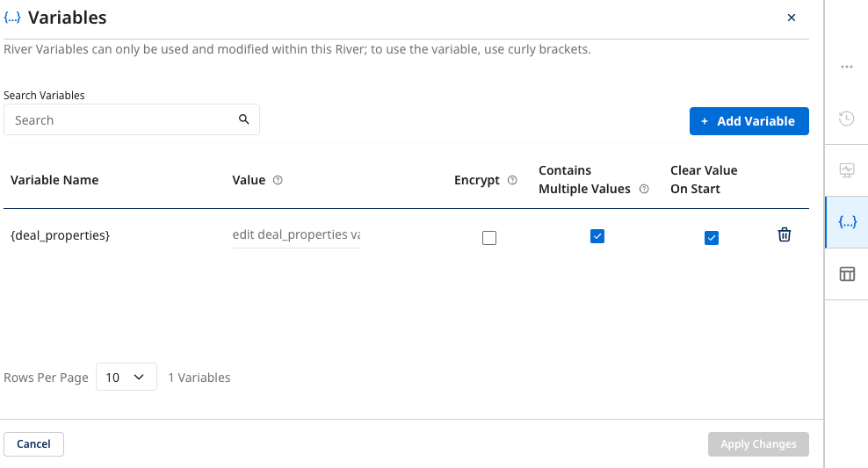Click the Add Variable button

coord(749,121)
